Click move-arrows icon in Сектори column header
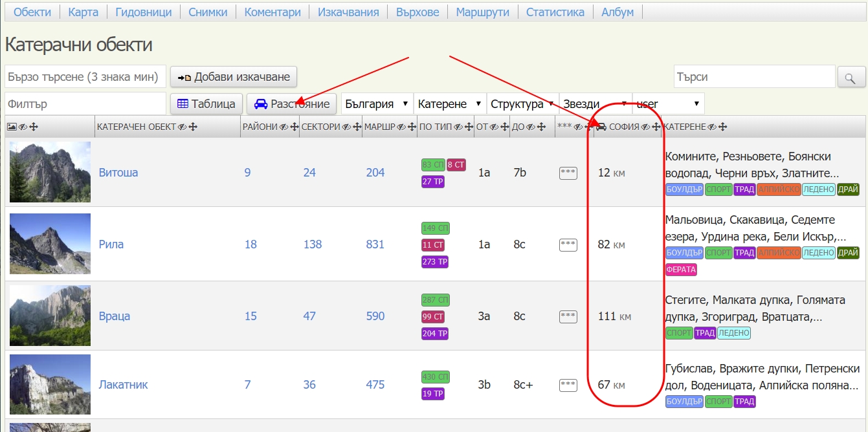The height and width of the screenshot is (432, 868). coord(356,127)
